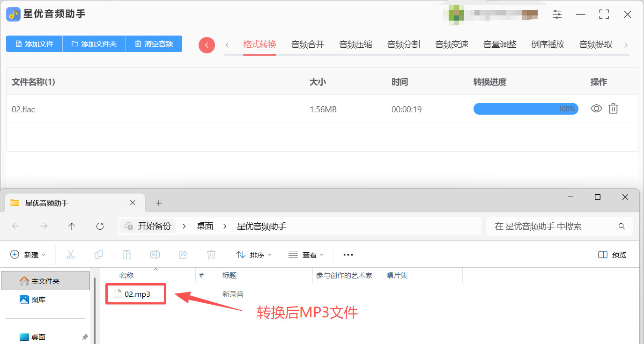The width and height of the screenshot is (644, 344).
Task: Switch to the 音频压缩 tab
Action: 355,44
